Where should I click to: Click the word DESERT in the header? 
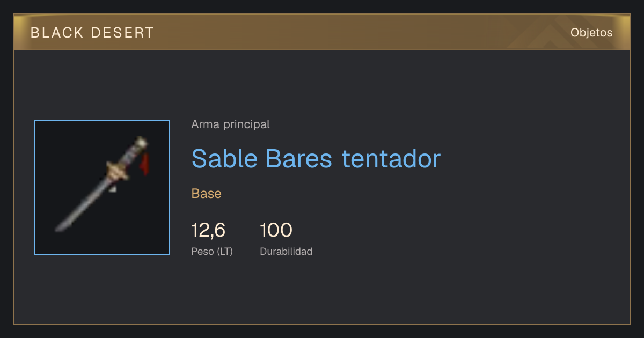(122, 33)
